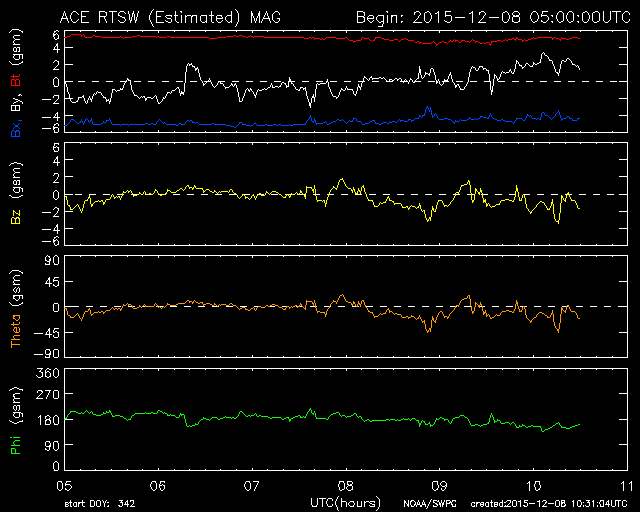
Task: Click the '270' Phi axis value
Action: pyautogui.click(x=48, y=395)
